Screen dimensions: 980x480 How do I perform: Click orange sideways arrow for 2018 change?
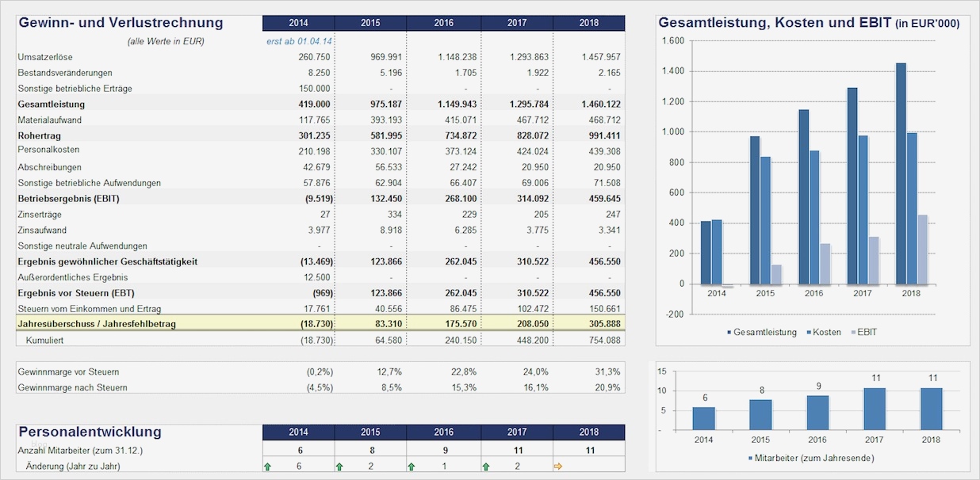(557, 466)
